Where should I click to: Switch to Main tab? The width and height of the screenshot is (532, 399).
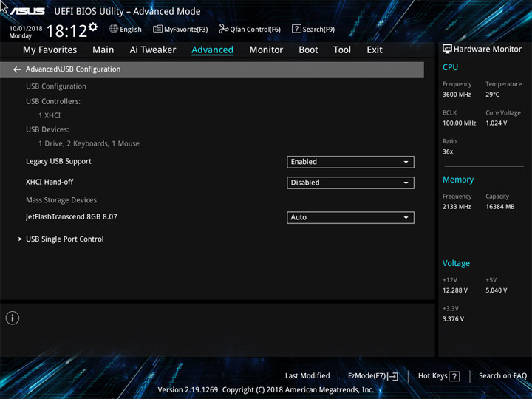[x=103, y=50]
